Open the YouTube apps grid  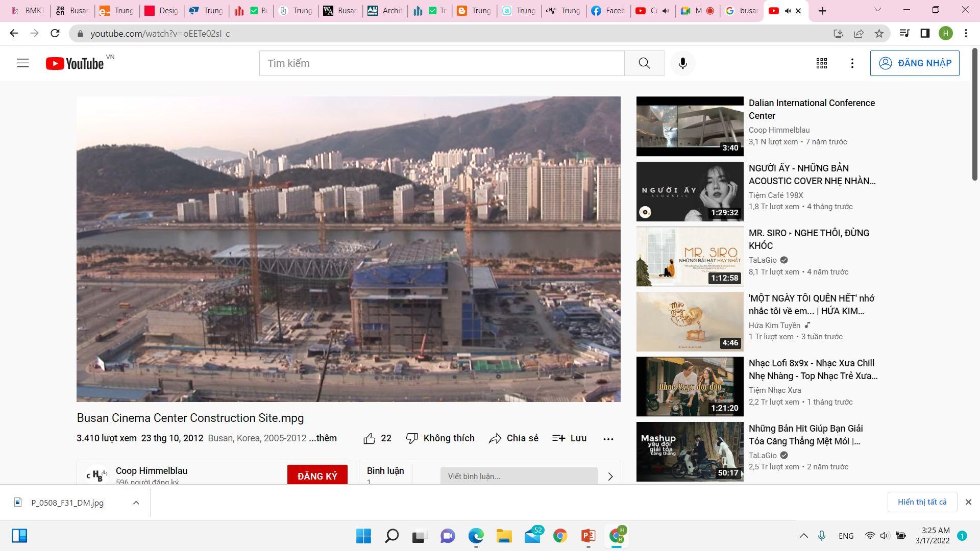coord(821,63)
